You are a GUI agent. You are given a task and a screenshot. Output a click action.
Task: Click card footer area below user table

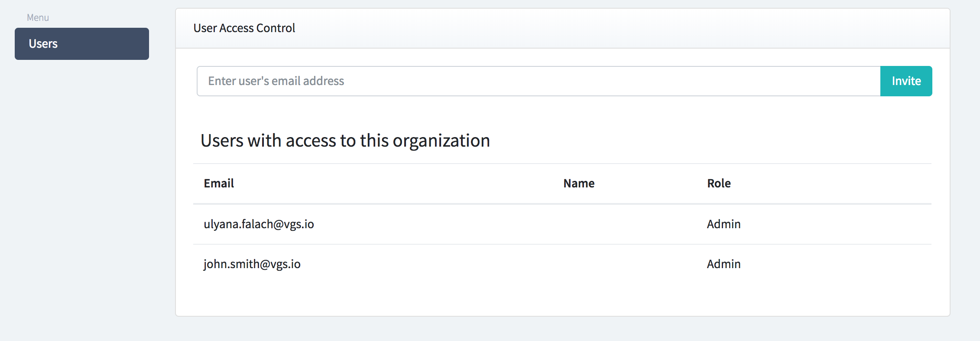[562, 299]
